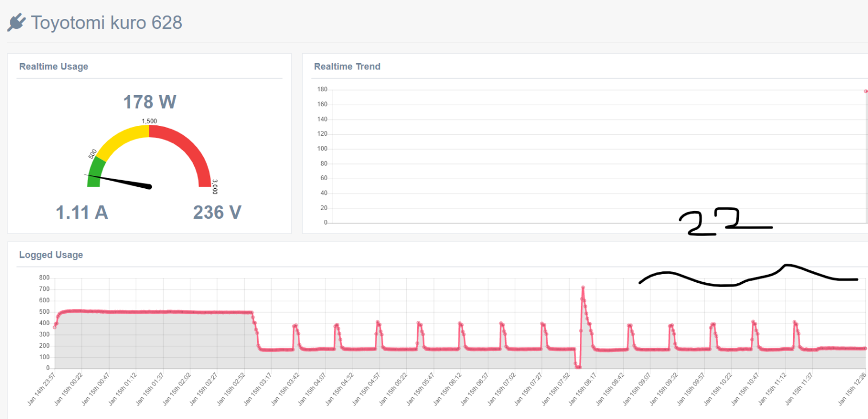Click the Jan 15th 06:12 time axis label
Viewport: 868px width, 419px height.
448,390
